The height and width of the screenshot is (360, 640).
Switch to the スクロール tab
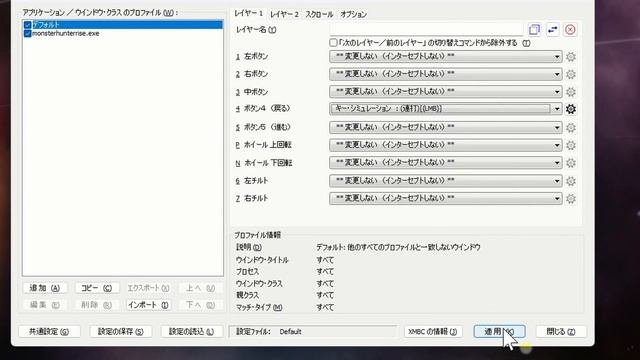(319, 14)
